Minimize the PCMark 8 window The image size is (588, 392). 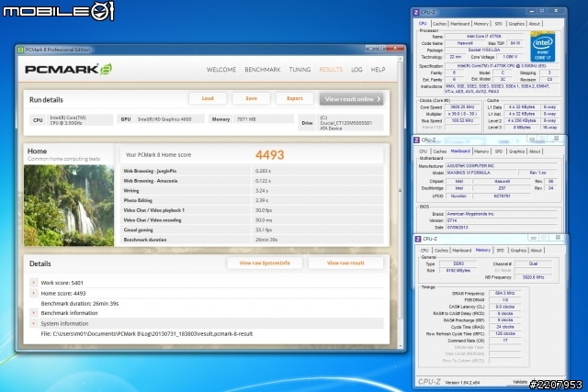point(370,49)
